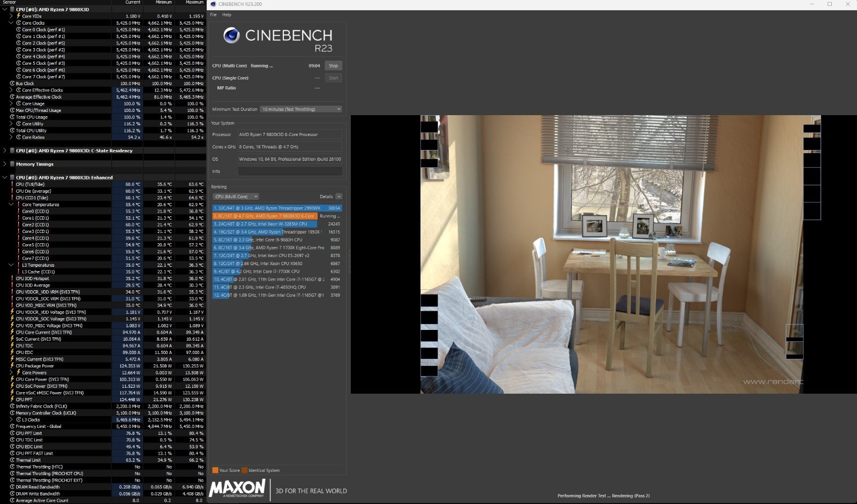The height and width of the screenshot is (504, 857).
Task: Click the icon beside Average Active Core Count
Action: 12,500
